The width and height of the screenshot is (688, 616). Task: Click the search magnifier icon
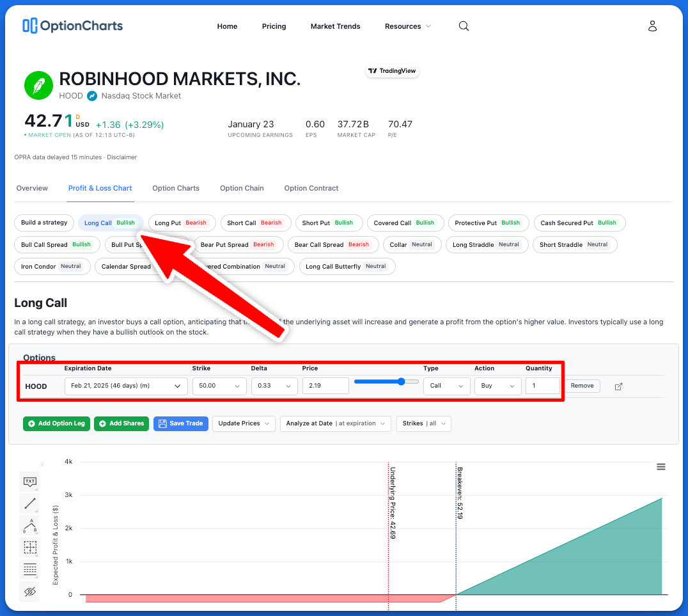click(464, 26)
